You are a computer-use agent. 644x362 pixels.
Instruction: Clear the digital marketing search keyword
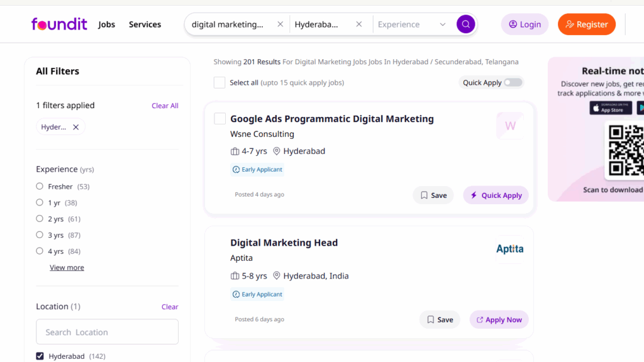[x=280, y=25]
